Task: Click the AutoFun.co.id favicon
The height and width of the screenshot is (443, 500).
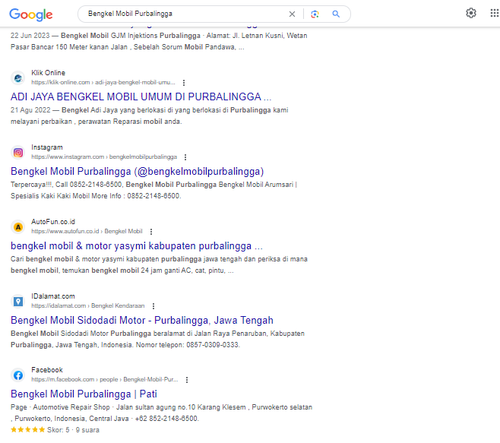Action: [x=18, y=227]
